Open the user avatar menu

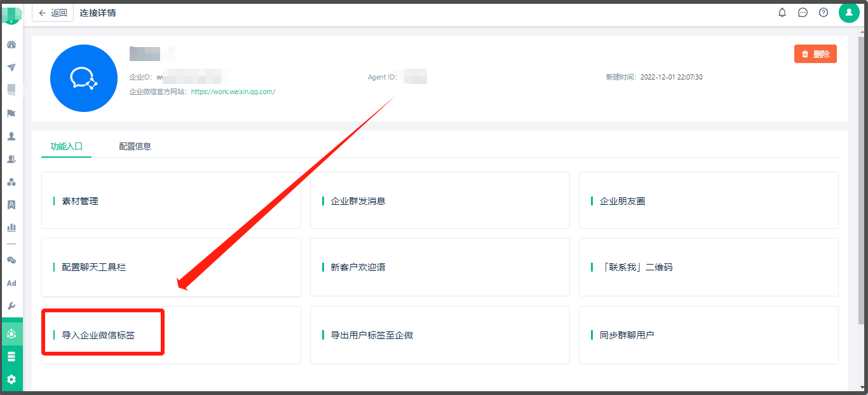tap(849, 13)
